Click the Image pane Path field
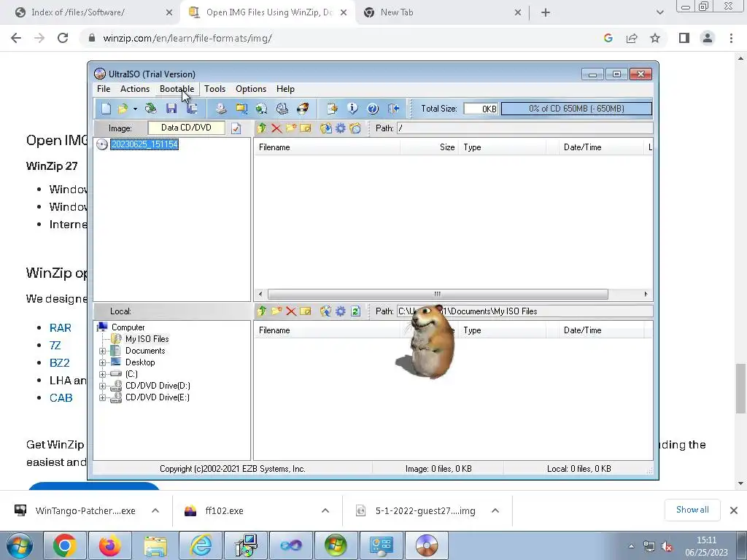This screenshot has height=560, width=747. point(525,128)
